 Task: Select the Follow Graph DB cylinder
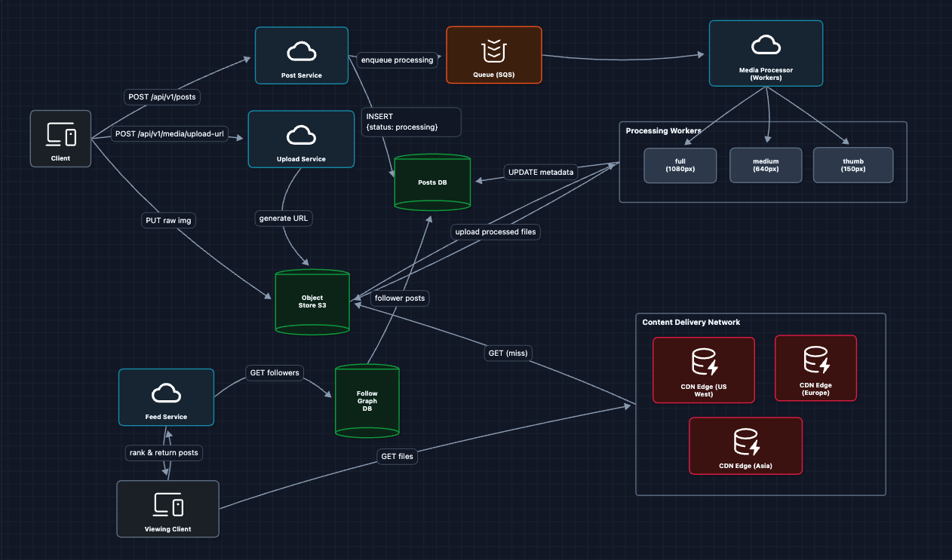coord(367,401)
